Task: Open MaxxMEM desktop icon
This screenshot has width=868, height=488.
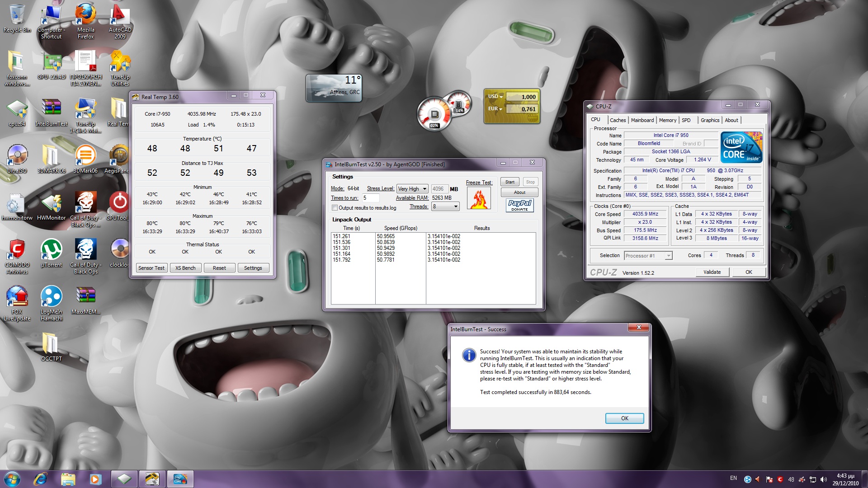Action: point(86,300)
